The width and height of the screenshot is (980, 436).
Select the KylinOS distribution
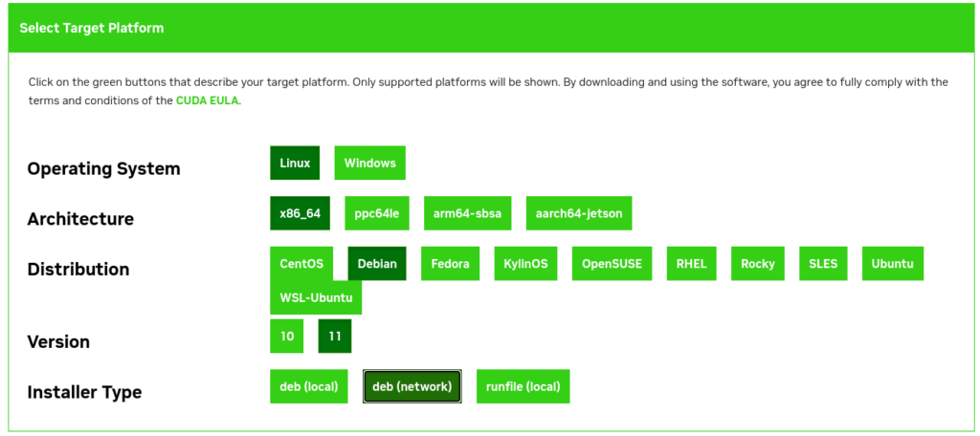click(x=525, y=264)
